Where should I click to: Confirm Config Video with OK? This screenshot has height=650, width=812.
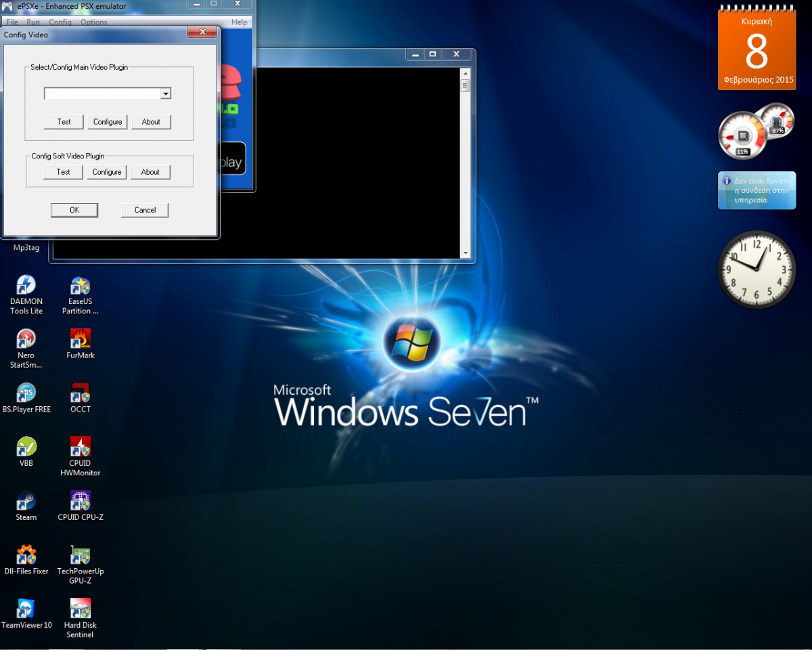(x=74, y=210)
